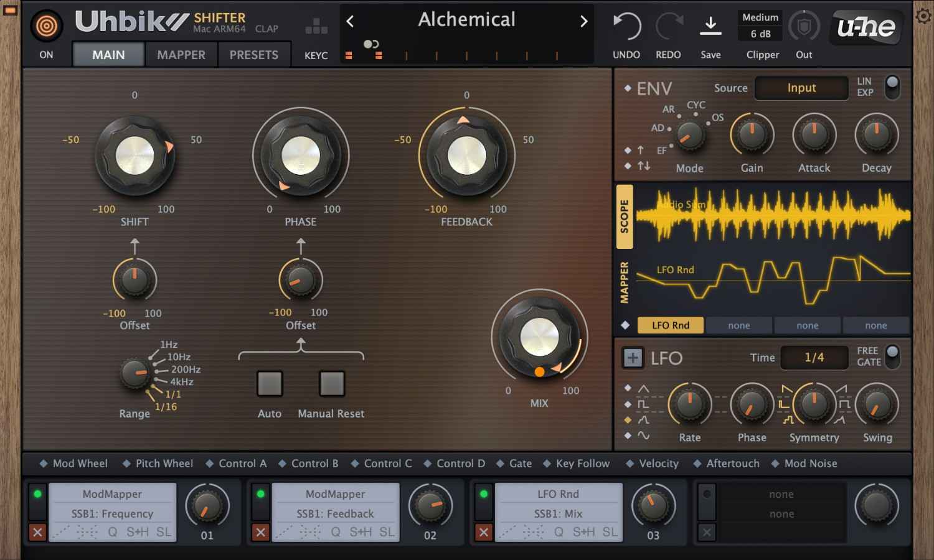Click the Uhbik target logo above ON
934x560 pixels.
(47, 26)
